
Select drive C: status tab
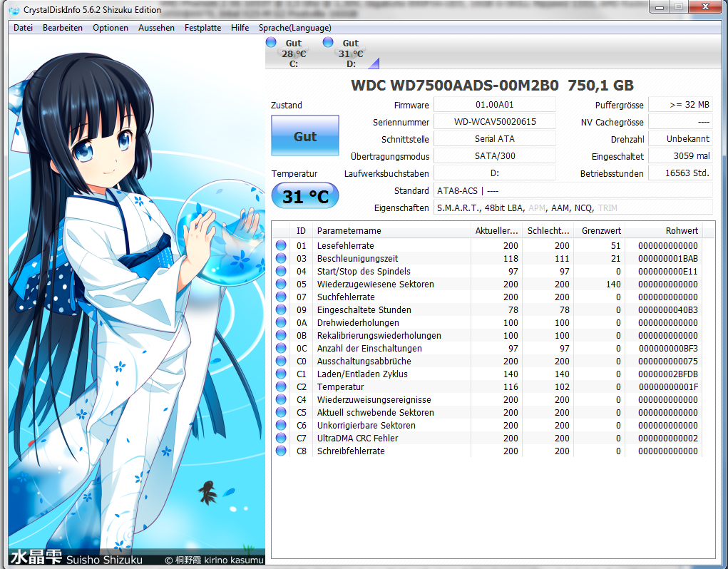coord(294,53)
